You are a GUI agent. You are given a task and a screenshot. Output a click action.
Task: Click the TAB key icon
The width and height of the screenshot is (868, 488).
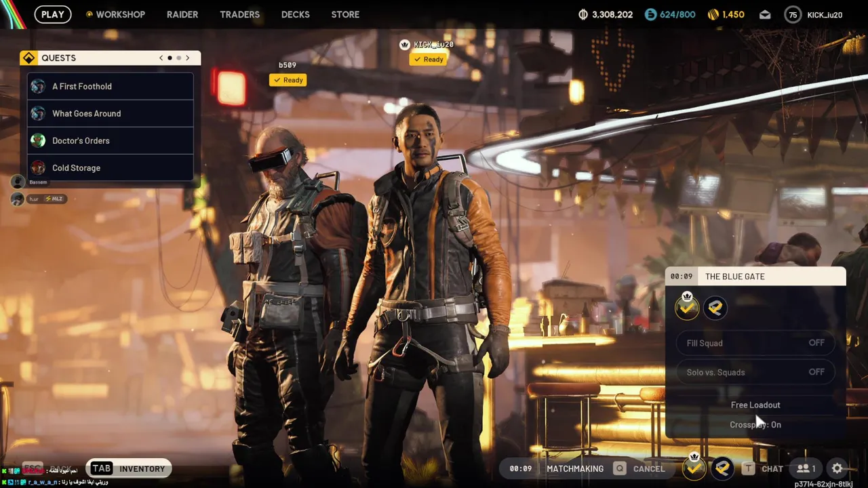101,468
